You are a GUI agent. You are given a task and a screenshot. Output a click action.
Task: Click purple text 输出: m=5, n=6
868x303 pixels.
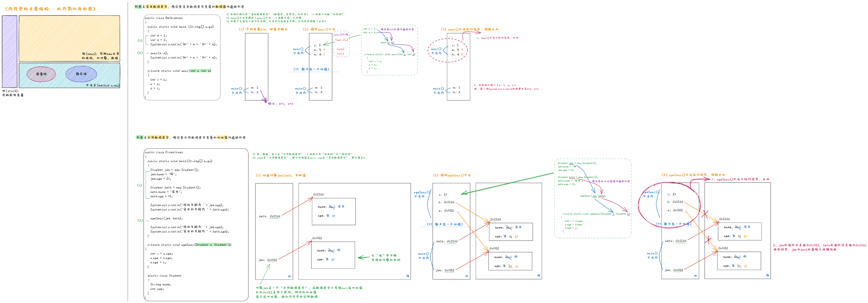(281, 104)
